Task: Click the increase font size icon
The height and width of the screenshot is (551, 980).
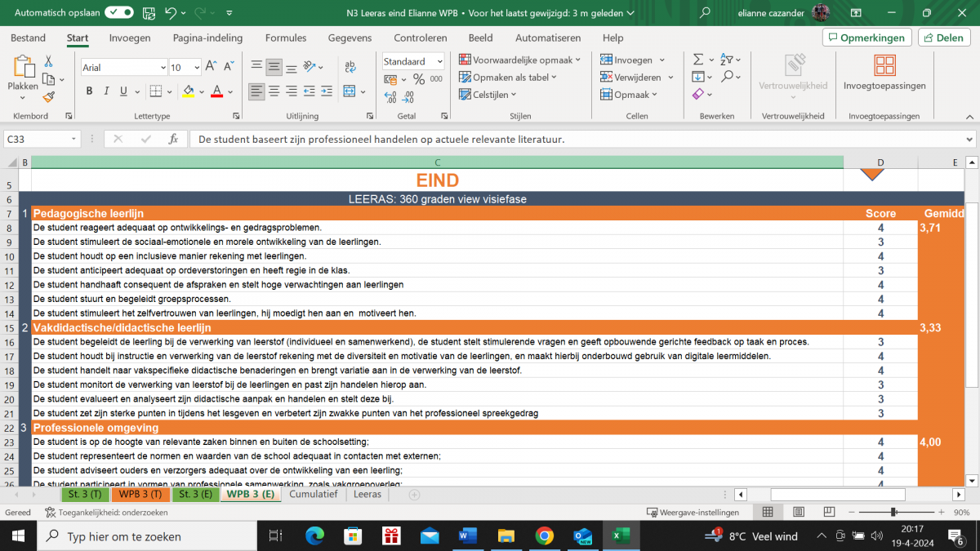Action: pyautogui.click(x=211, y=67)
